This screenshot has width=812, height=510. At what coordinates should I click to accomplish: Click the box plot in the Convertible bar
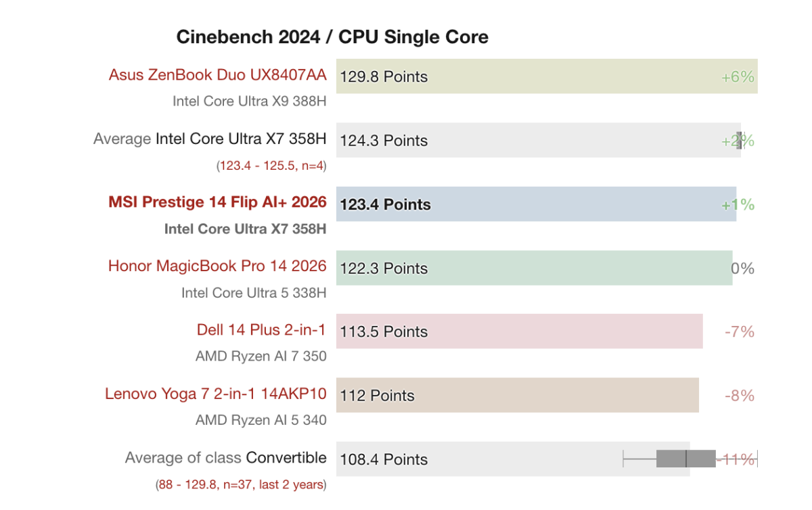coord(685,459)
